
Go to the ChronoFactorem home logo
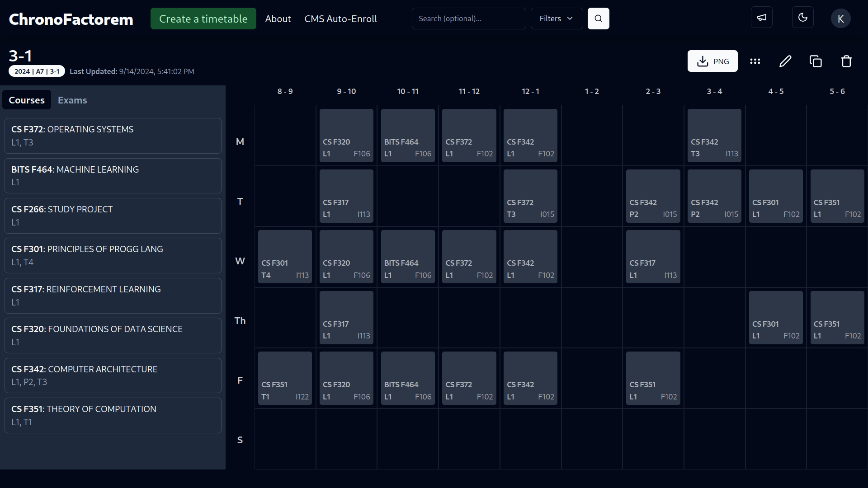tap(71, 19)
